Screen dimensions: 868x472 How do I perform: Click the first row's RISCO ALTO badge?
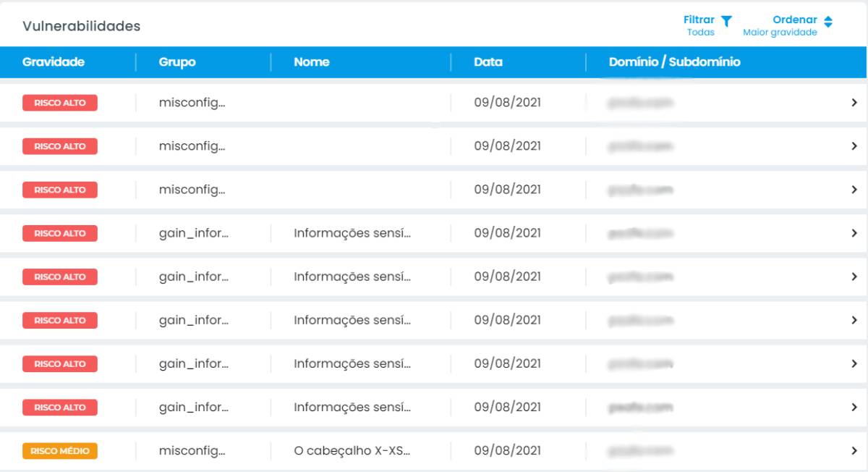(x=60, y=103)
